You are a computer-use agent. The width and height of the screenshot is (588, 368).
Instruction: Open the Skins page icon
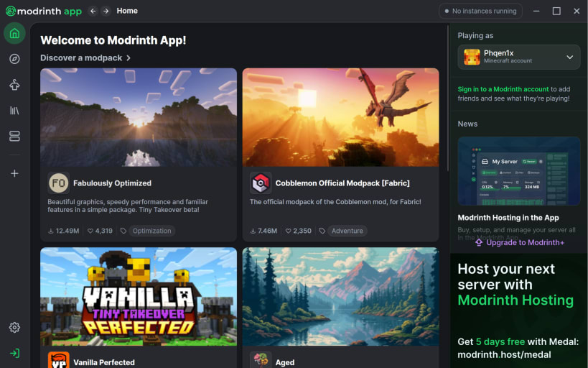point(14,85)
